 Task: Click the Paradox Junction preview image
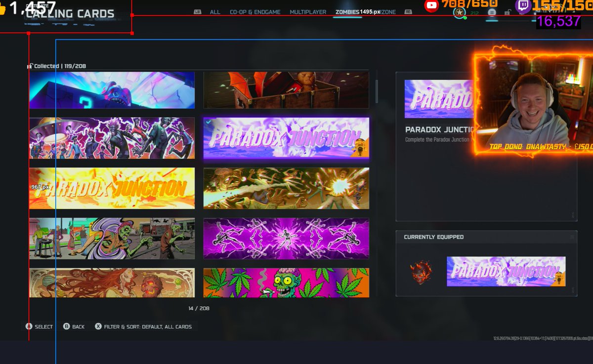(439, 99)
